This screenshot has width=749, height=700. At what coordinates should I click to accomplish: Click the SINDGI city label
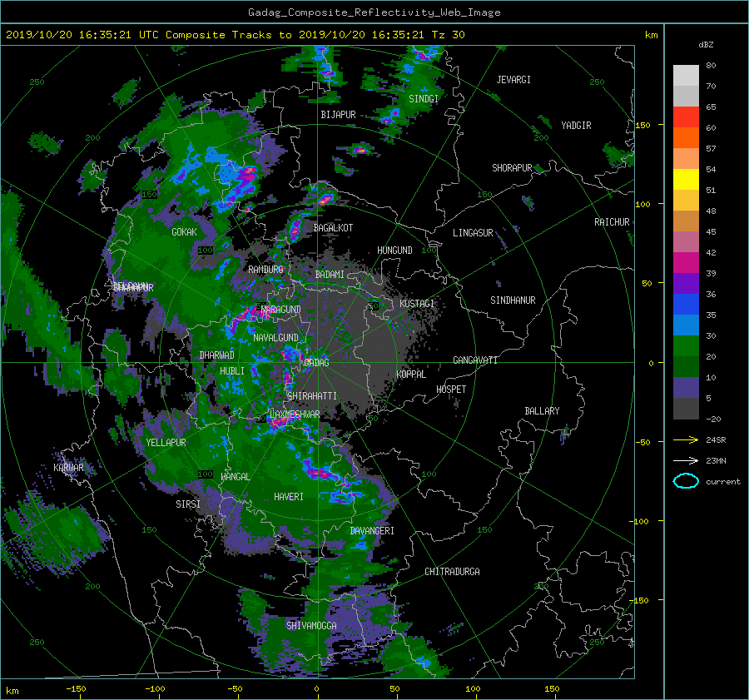(424, 99)
